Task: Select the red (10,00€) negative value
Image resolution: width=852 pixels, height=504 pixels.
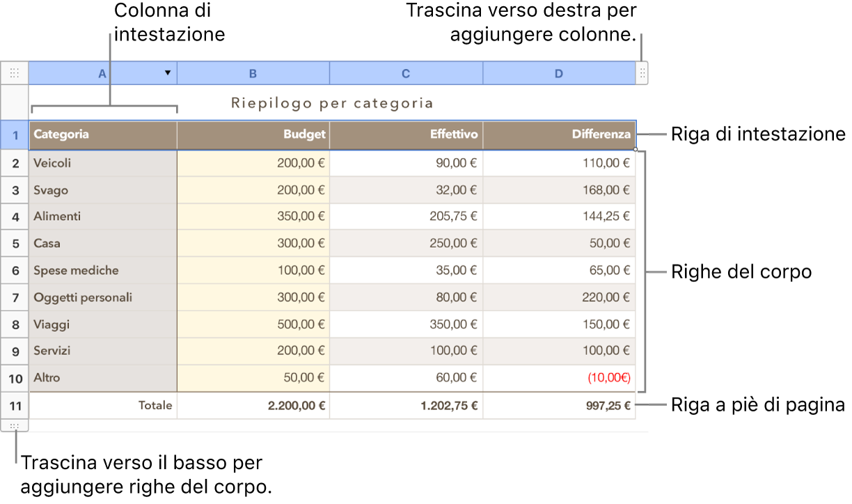Action: 559,379
